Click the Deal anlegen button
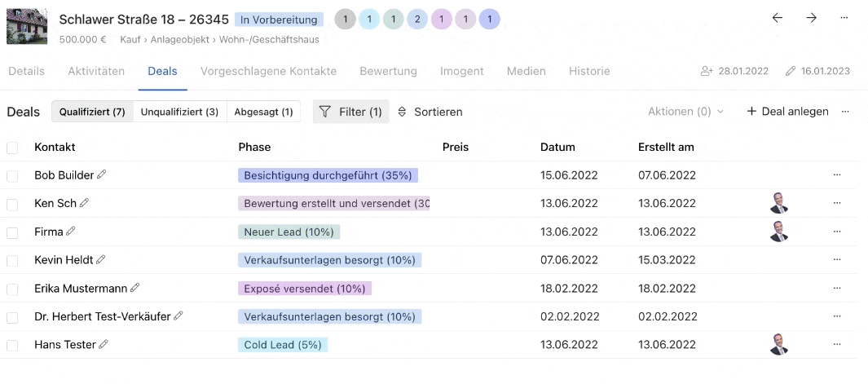The image size is (868, 384). click(x=787, y=112)
